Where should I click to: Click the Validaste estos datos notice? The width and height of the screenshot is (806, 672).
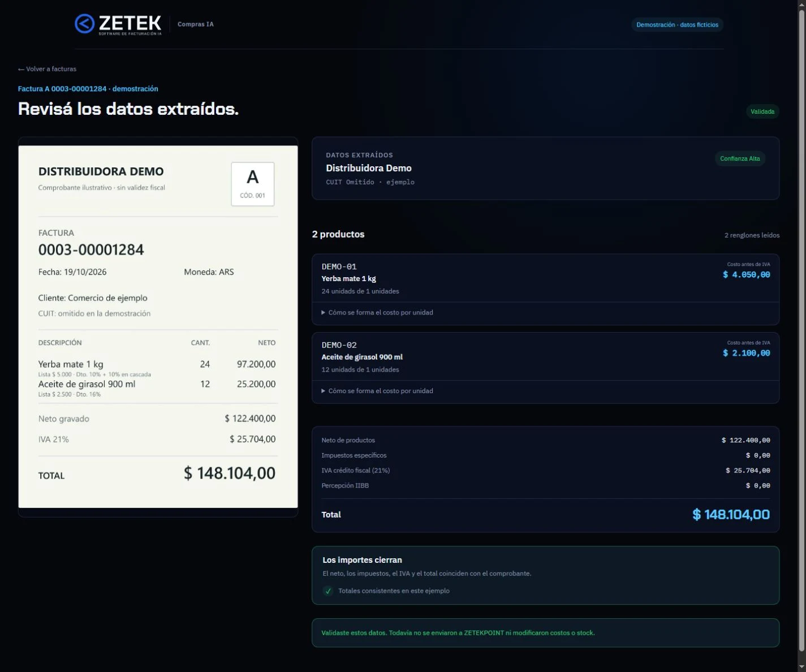coord(545,633)
